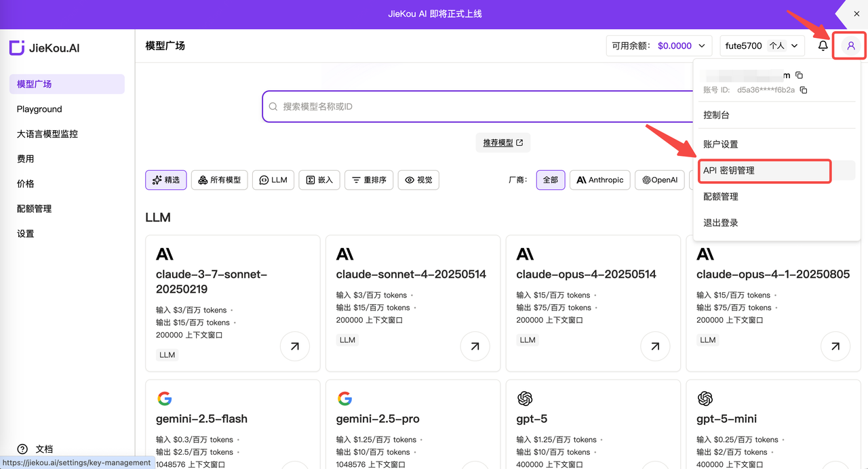This screenshot has width=868, height=469.
Task: Select the 所有模型 filter
Action: [x=220, y=180]
